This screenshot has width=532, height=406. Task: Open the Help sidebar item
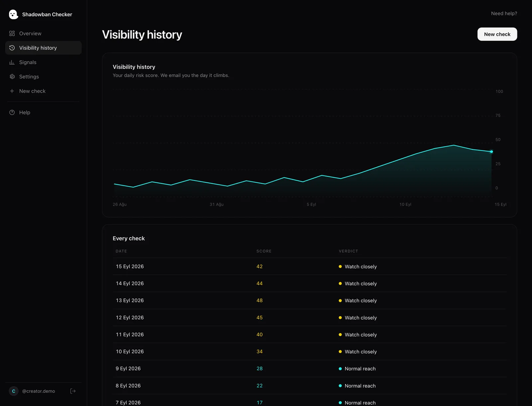point(43,113)
